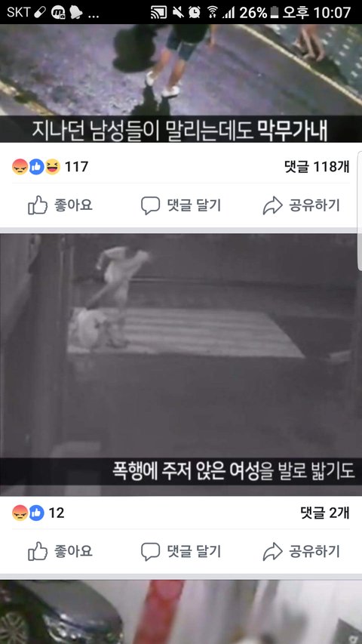Tap the muted sound icon in status bar

[178, 12]
